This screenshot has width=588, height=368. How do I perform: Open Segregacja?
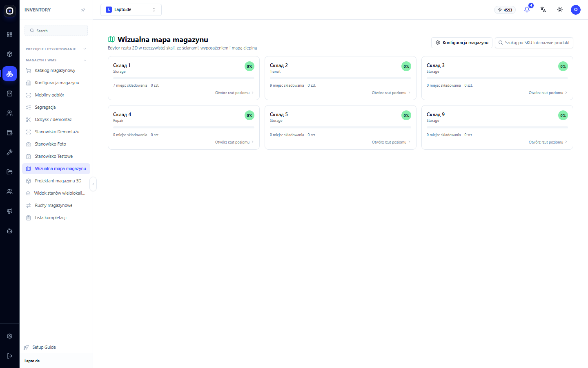coord(56,107)
